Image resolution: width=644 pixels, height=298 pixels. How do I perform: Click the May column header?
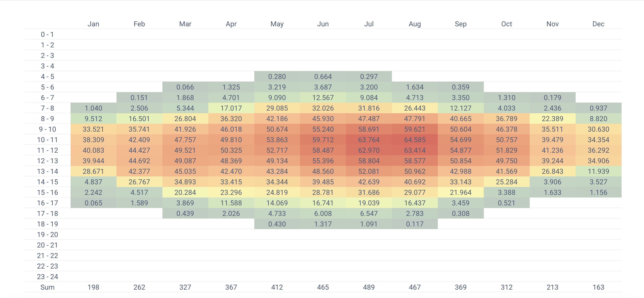pos(277,24)
